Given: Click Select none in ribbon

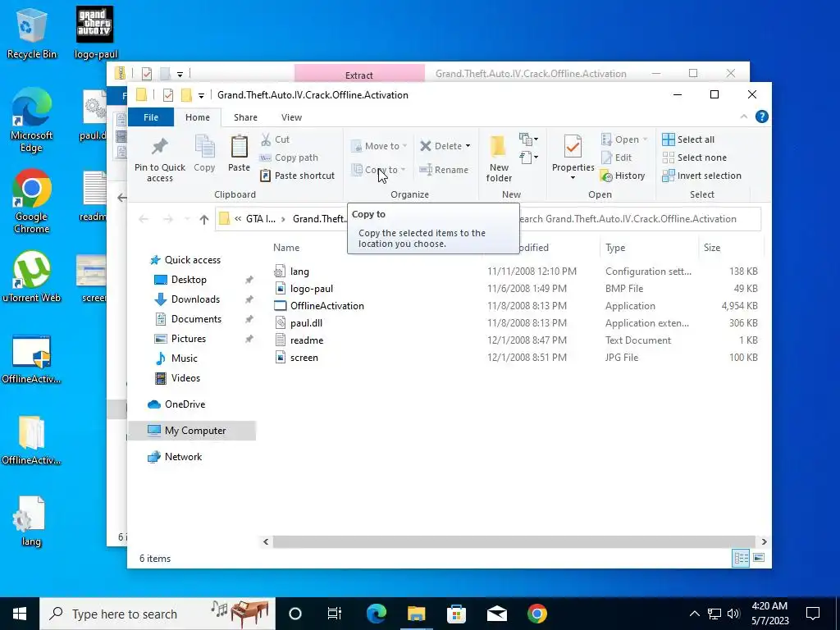Looking at the screenshot, I should [695, 157].
